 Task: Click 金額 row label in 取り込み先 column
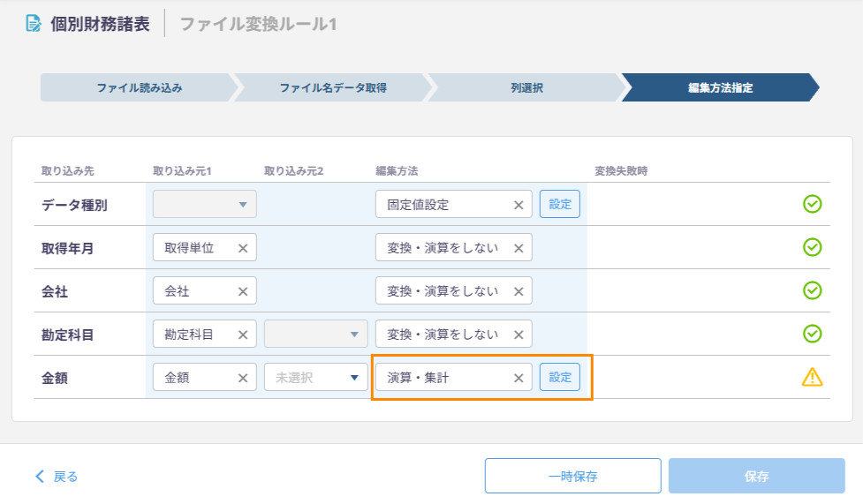(x=55, y=378)
